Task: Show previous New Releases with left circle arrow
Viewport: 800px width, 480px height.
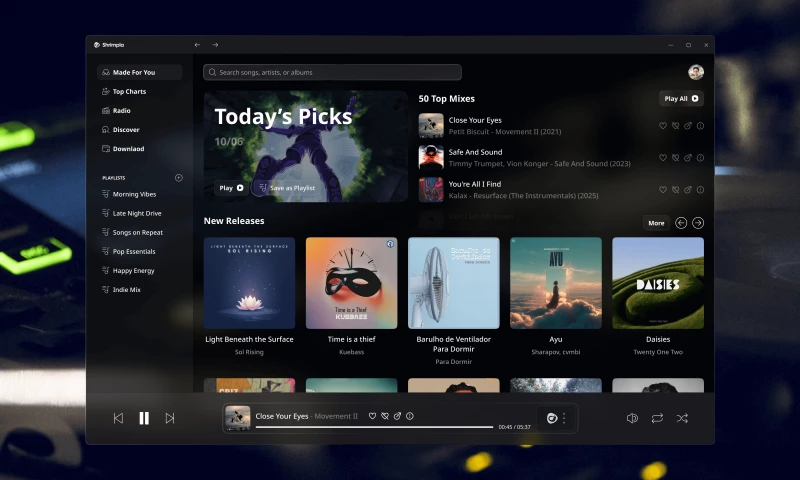Action: click(x=681, y=223)
